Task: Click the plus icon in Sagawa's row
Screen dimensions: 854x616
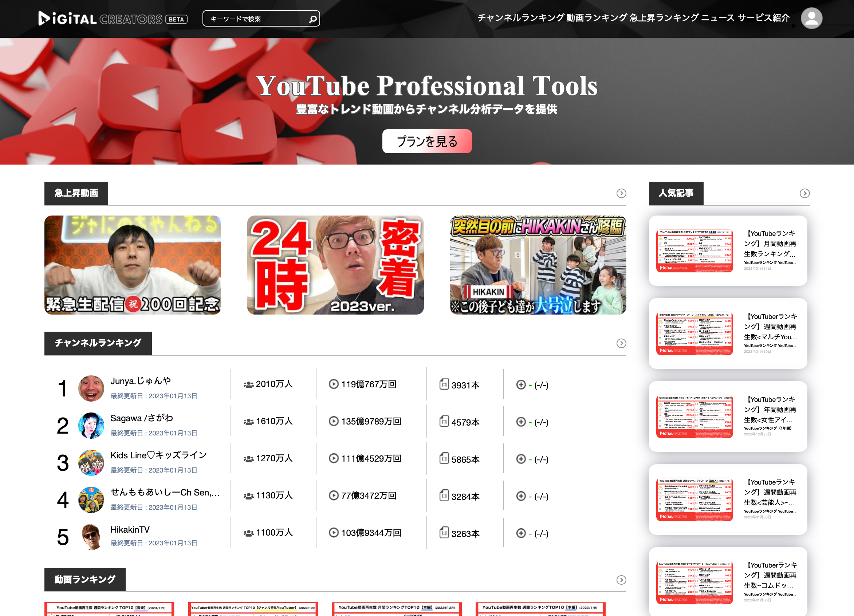Action: 521,422
